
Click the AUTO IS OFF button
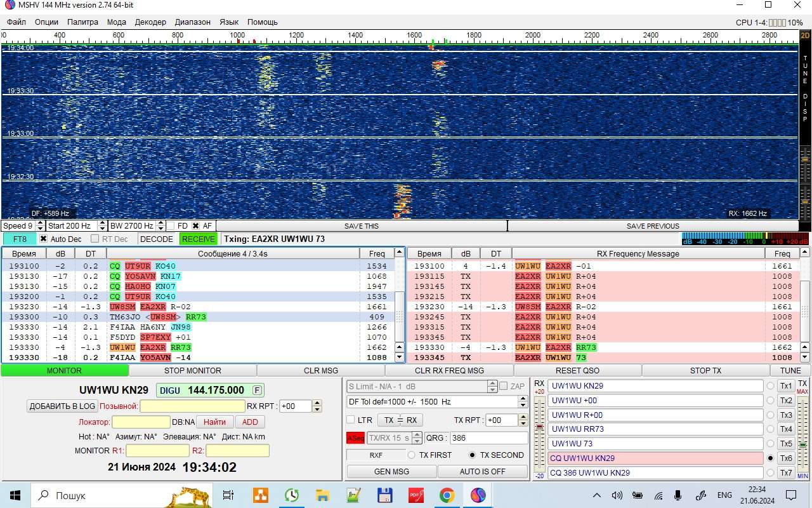coord(483,472)
